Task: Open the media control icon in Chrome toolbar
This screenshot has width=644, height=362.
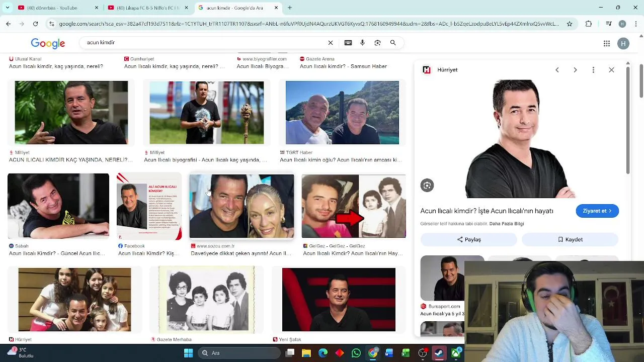Action: tap(608, 24)
